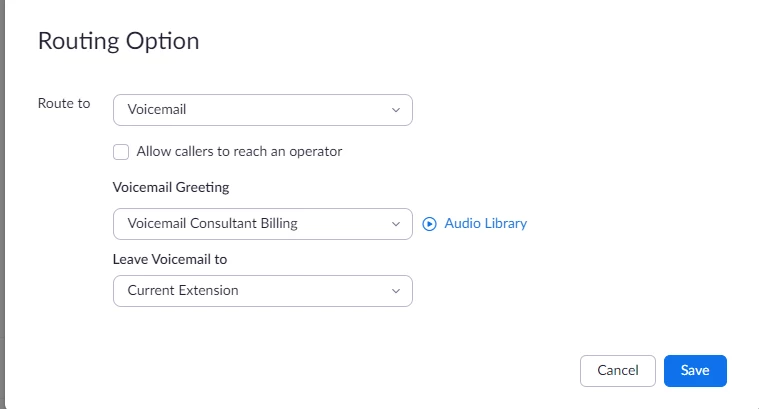Image resolution: width=759 pixels, height=409 pixels.
Task: Open the Audio Library link
Action: 486,224
